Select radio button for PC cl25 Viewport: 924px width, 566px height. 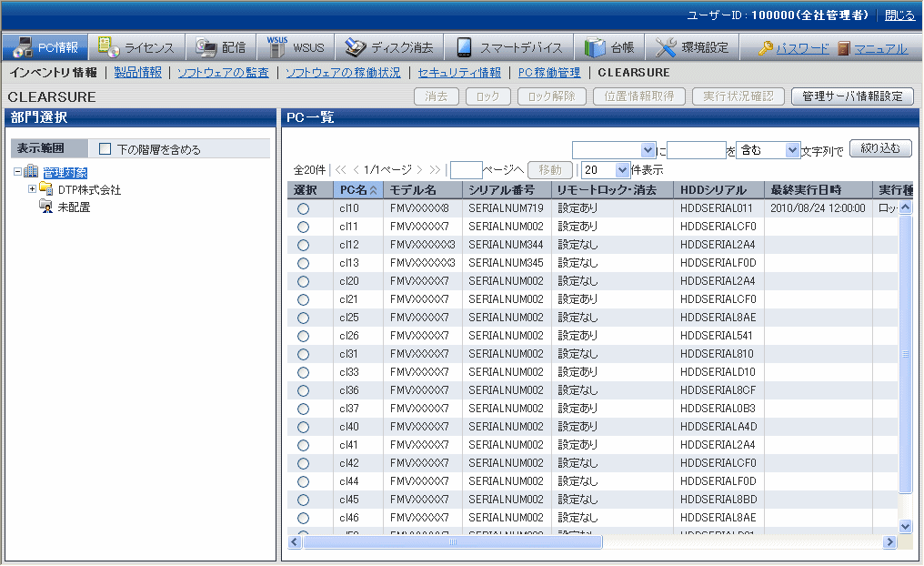pyautogui.click(x=303, y=318)
